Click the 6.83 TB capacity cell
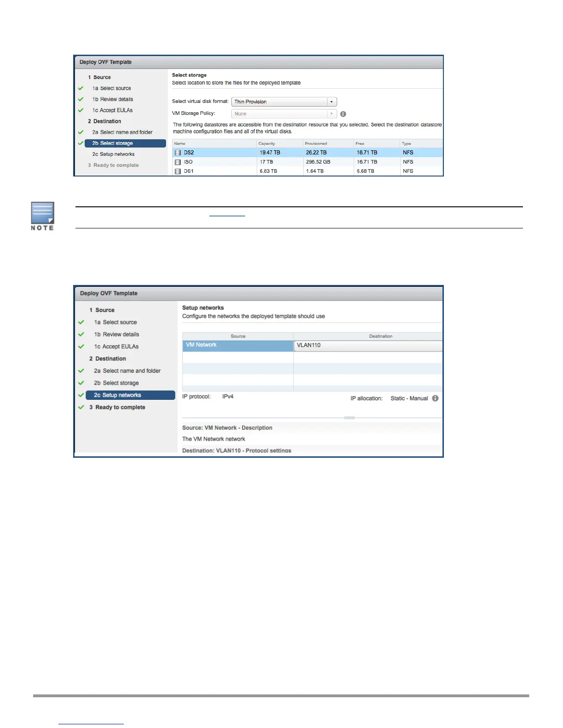The height and width of the screenshot is (728, 563). 269,171
